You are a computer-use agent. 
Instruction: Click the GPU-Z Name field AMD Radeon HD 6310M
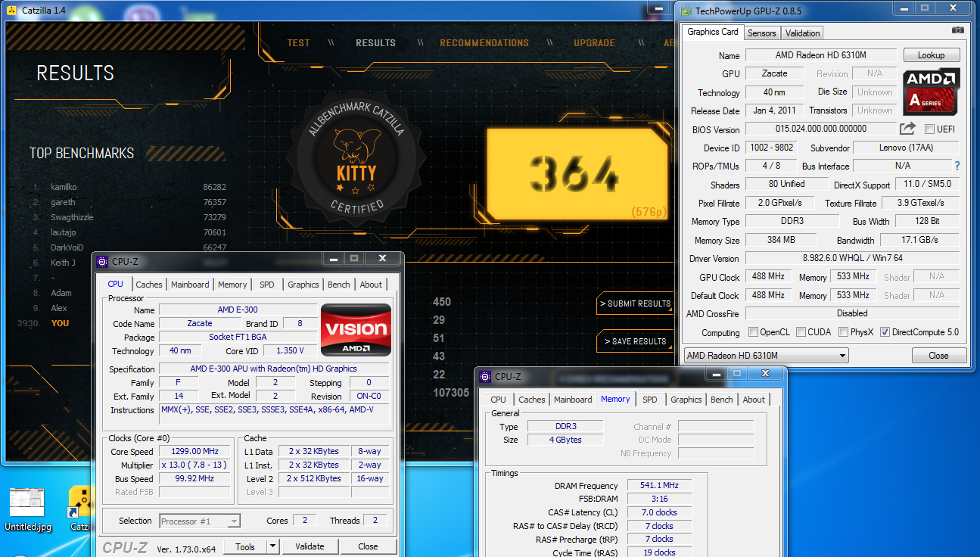click(x=822, y=55)
